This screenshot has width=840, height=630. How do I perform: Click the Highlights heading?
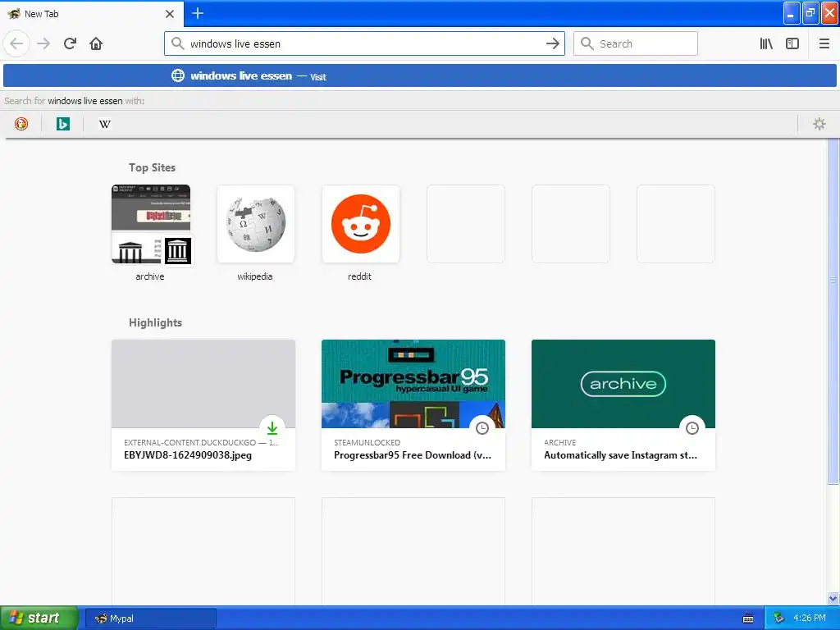point(155,322)
